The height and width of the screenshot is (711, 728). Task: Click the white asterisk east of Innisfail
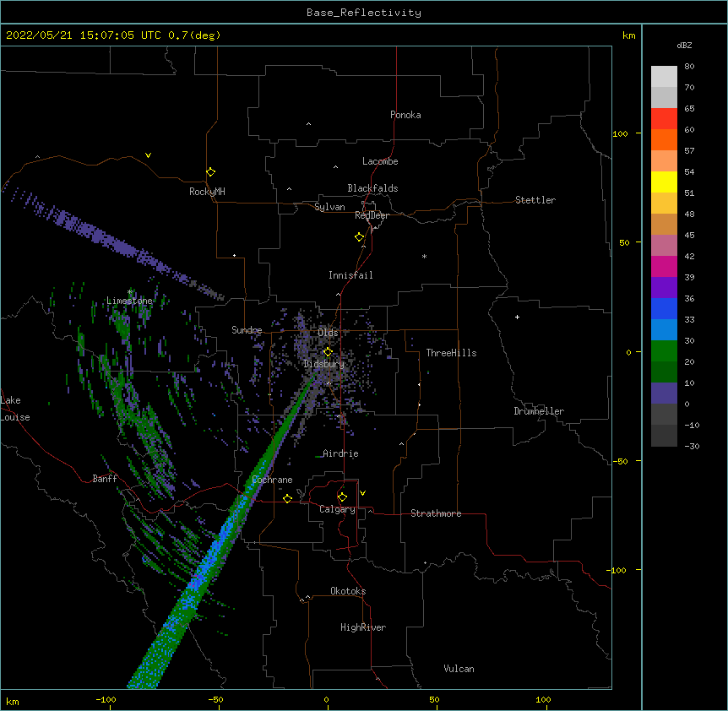(424, 256)
